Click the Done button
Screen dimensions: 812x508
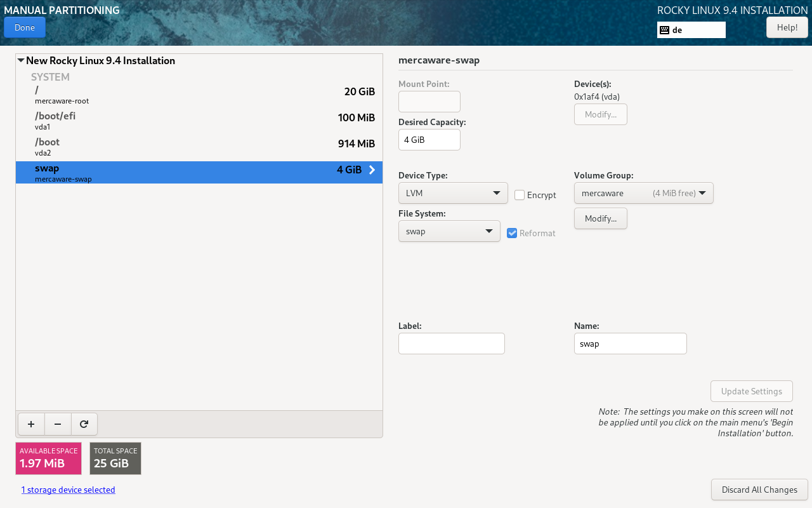coord(25,27)
